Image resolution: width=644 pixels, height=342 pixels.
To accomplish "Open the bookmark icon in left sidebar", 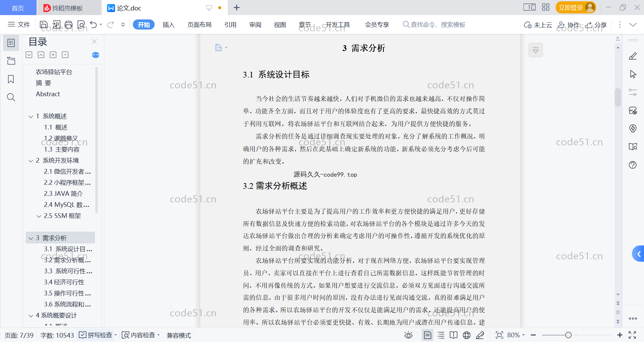I will 11,79.
